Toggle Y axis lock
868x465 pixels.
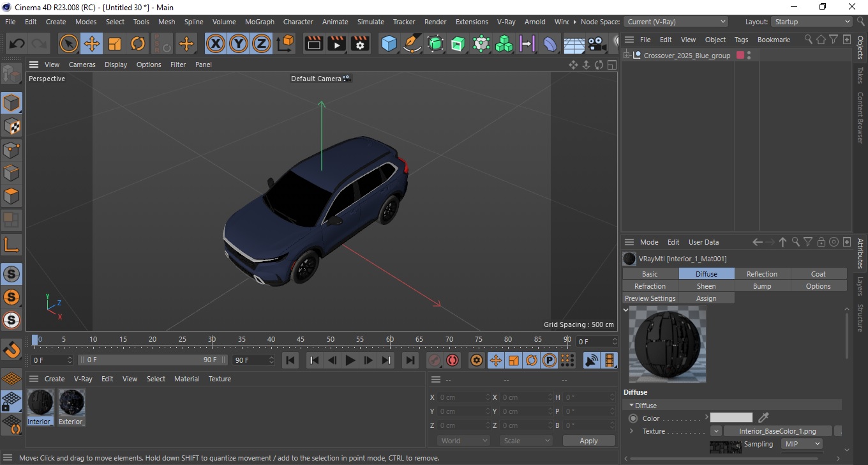click(239, 44)
